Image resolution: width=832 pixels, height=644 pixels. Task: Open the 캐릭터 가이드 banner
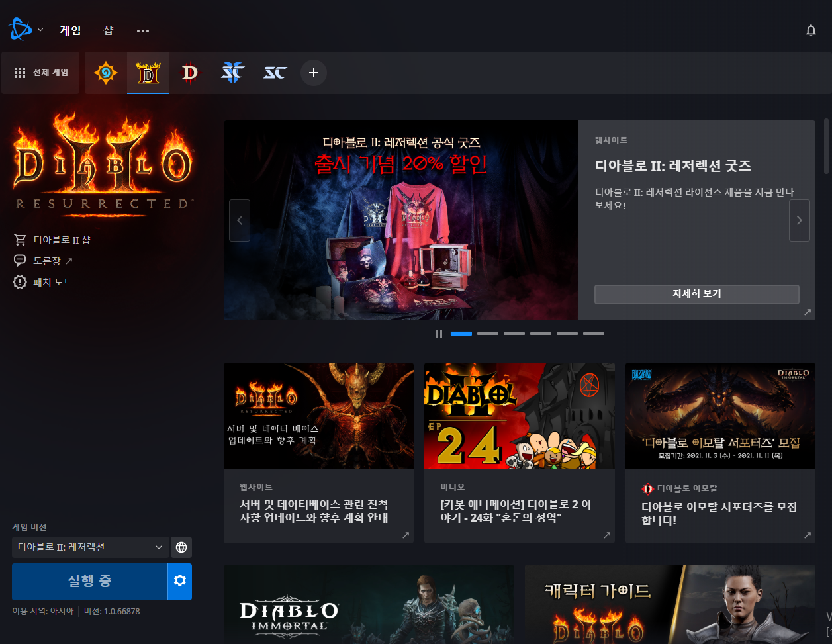pyautogui.click(x=670, y=604)
